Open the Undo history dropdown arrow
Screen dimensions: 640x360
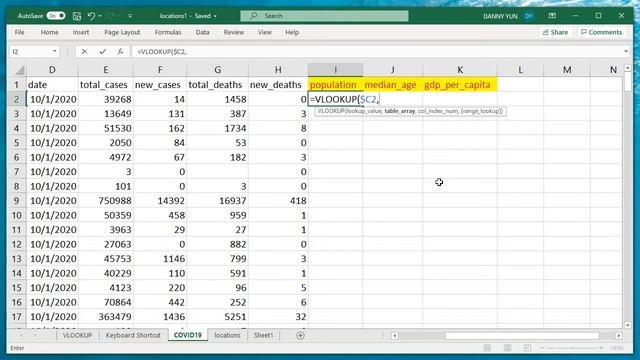100,16
